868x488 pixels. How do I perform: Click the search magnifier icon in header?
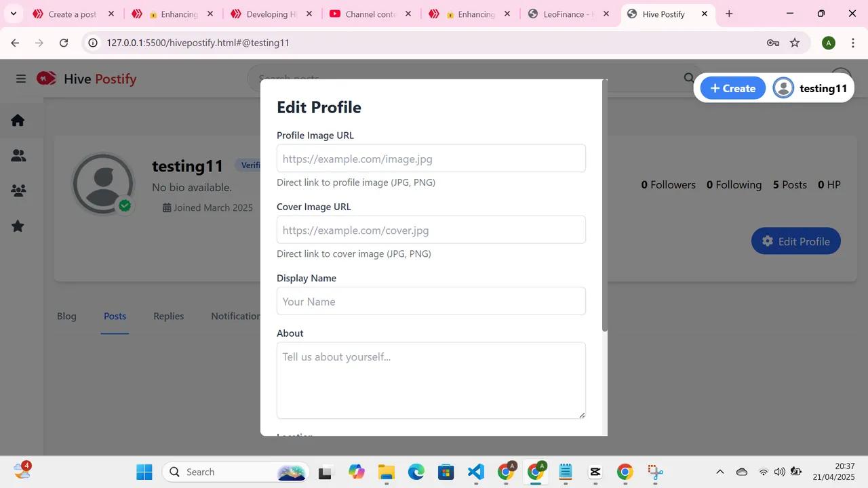[689, 79]
